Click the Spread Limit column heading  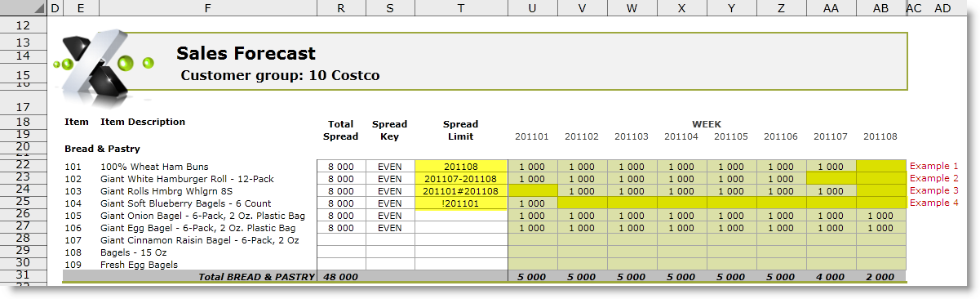(461, 130)
